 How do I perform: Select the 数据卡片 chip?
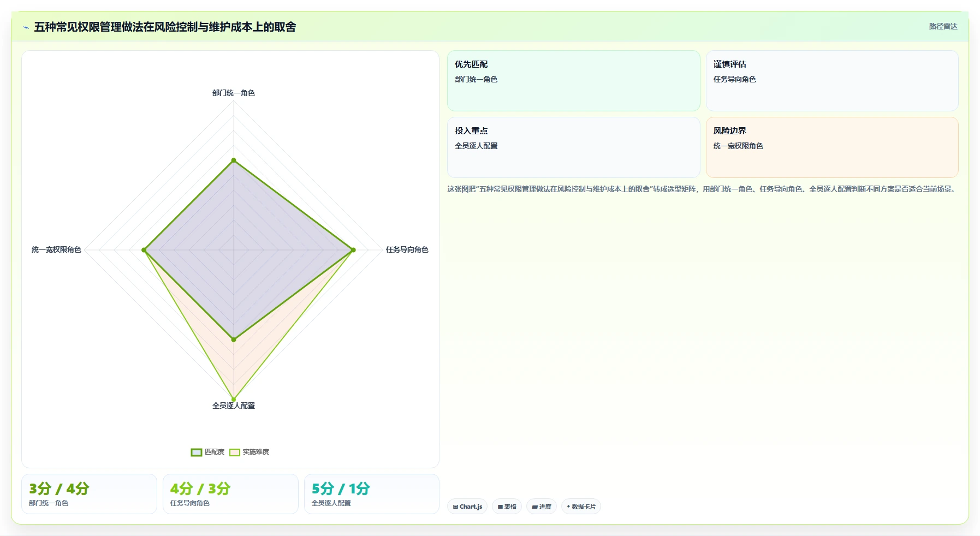coord(581,507)
